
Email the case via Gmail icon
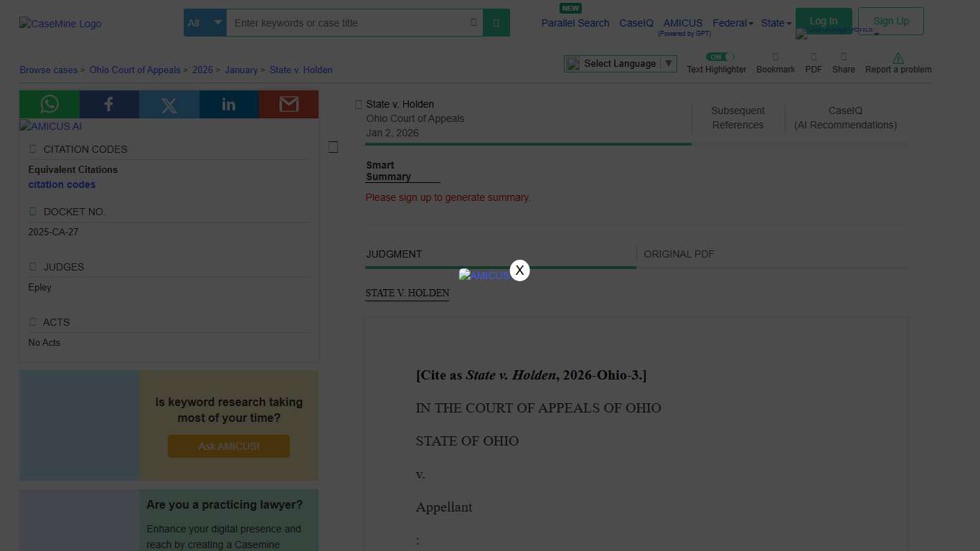point(288,105)
